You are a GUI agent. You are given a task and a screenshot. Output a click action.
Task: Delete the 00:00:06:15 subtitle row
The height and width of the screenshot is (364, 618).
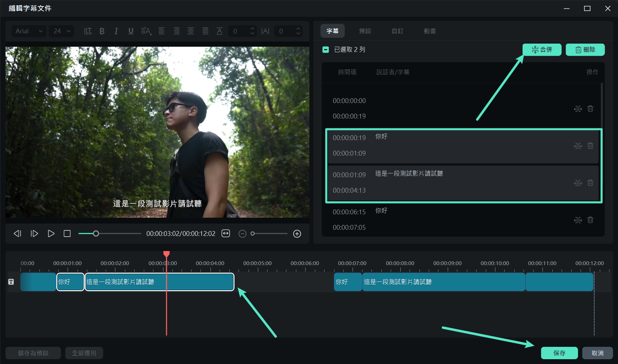tap(590, 220)
